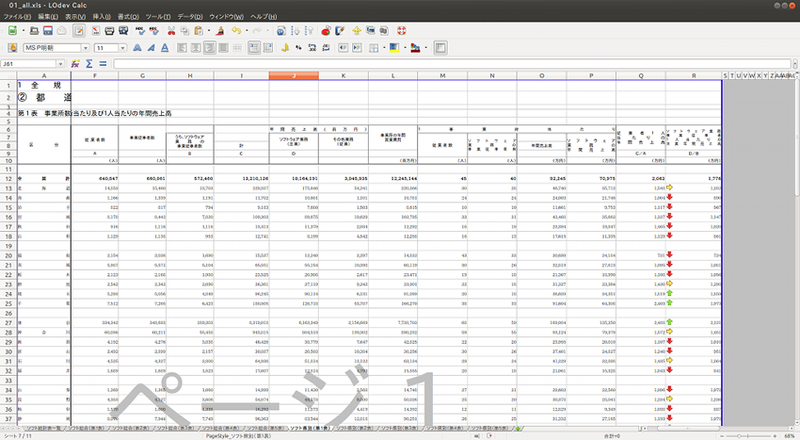Screen dimensions: 800x440
Task: Open the 挿入(I) menu
Action: (102, 17)
